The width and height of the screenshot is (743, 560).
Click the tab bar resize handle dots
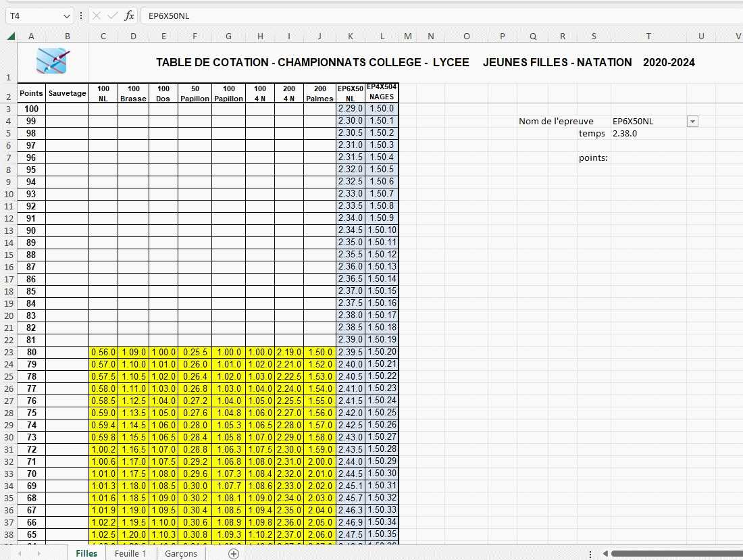point(590,553)
